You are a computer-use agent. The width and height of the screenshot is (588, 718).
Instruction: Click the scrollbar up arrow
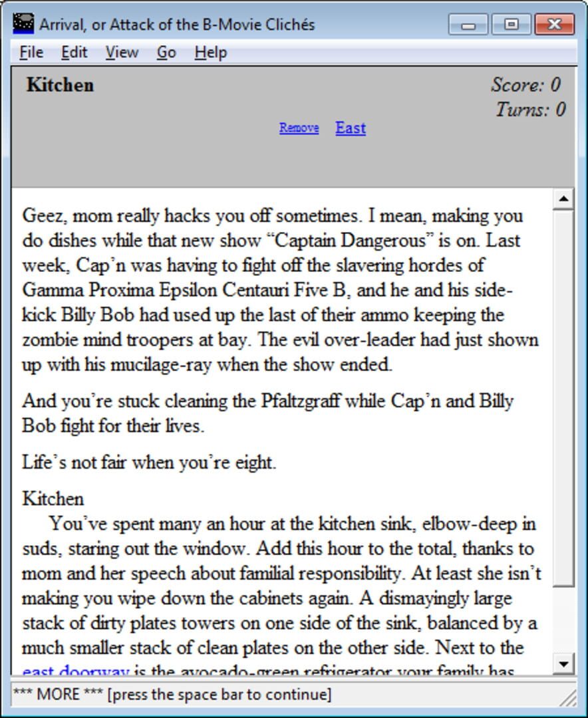[563, 197]
